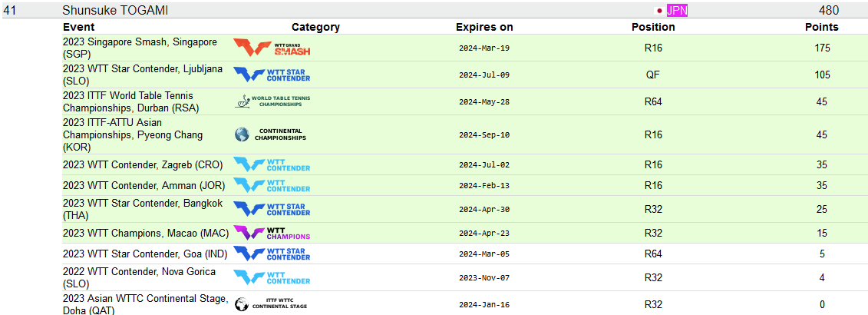Select player name Shunsuke TOGAMI
Image resolution: width=868 pixels, height=315 pixels.
pos(115,10)
